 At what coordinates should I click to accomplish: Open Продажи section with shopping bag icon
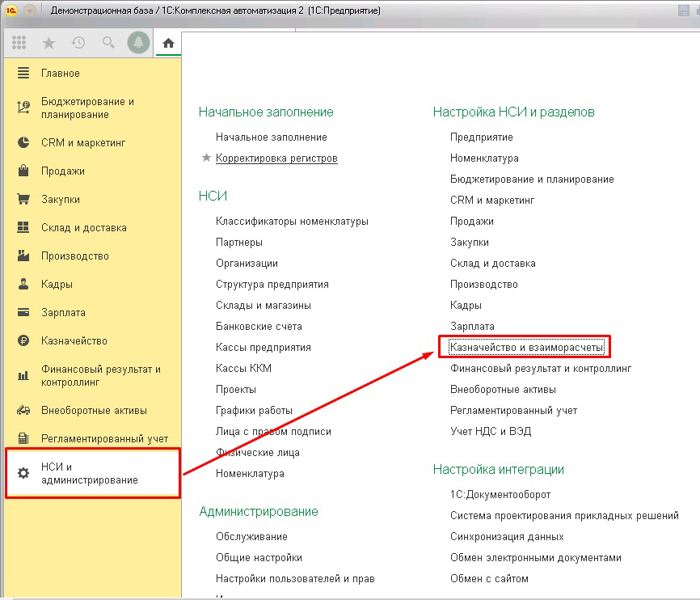pos(62,171)
